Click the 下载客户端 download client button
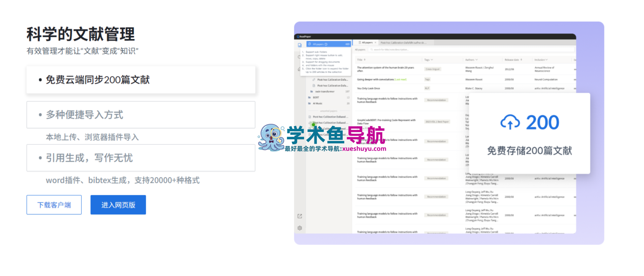The image size is (644, 276). [54, 205]
